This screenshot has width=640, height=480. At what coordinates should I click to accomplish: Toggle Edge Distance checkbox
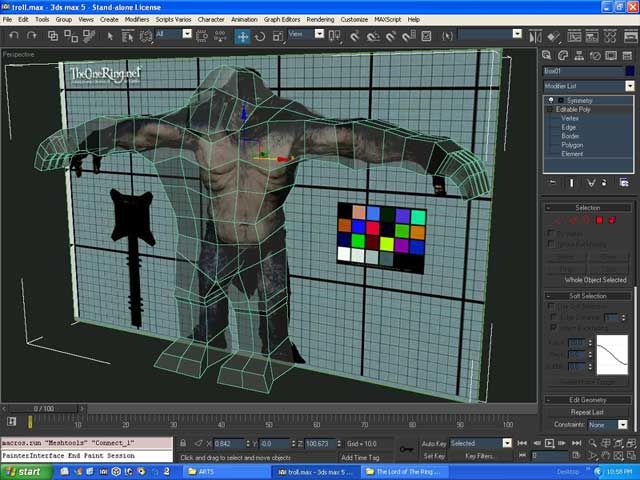[x=553, y=317]
